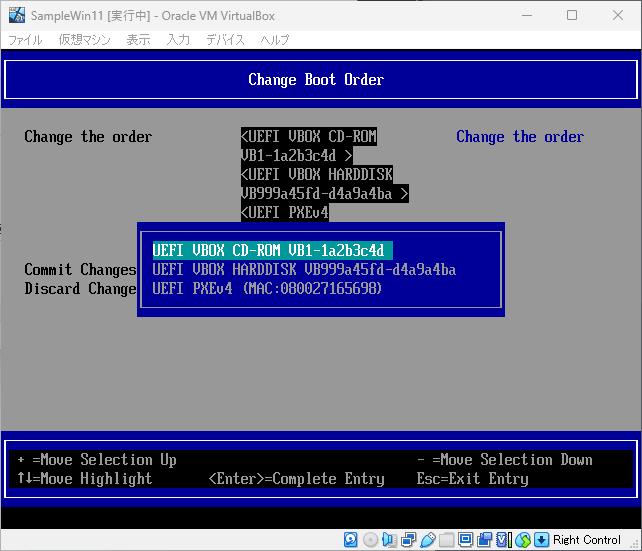Click the network adapter status icon
The height and width of the screenshot is (551, 642).
tap(408, 540)
